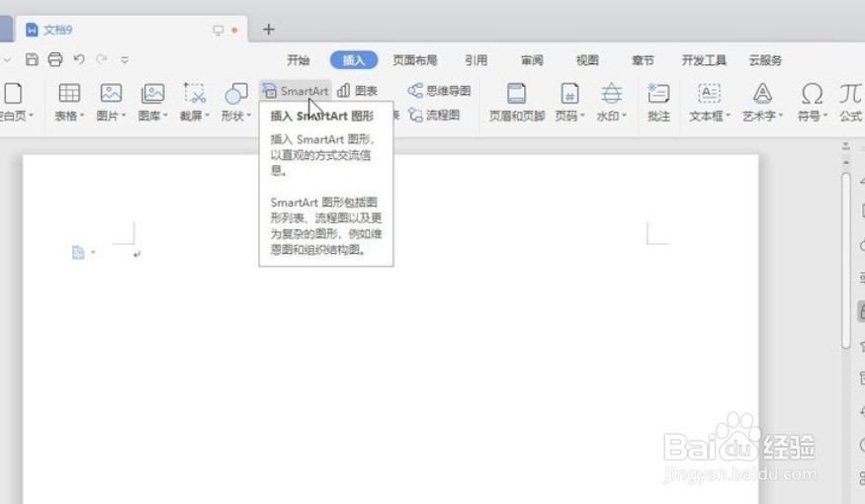This screenshot has width=865, height=504.
Task: Switch to the 页面布局 tab
Action: [x=415, y=60]
